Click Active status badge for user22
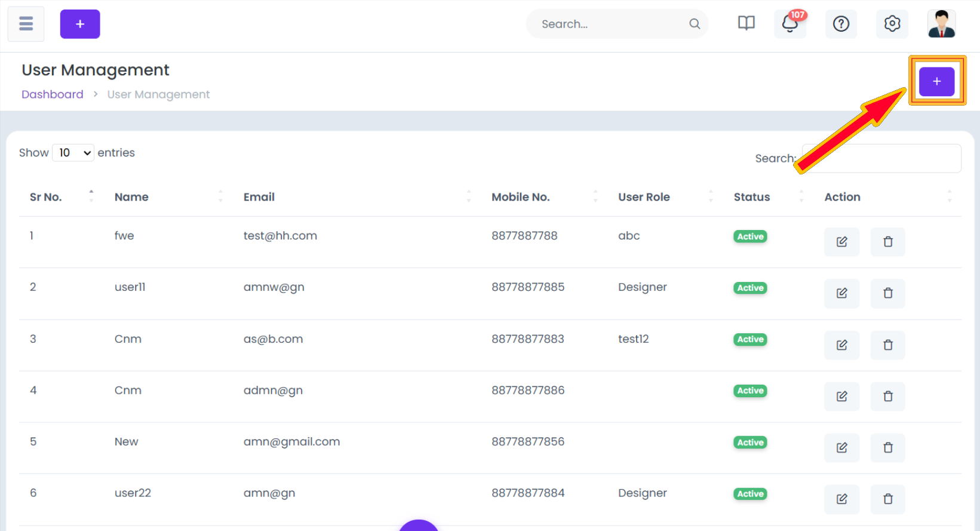 (750, 494)
